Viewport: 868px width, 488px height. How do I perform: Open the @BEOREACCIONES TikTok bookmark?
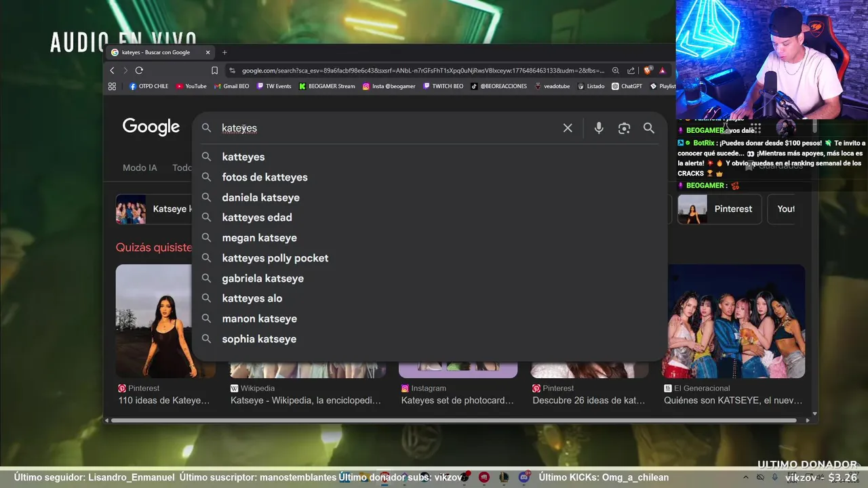[499, 86]
